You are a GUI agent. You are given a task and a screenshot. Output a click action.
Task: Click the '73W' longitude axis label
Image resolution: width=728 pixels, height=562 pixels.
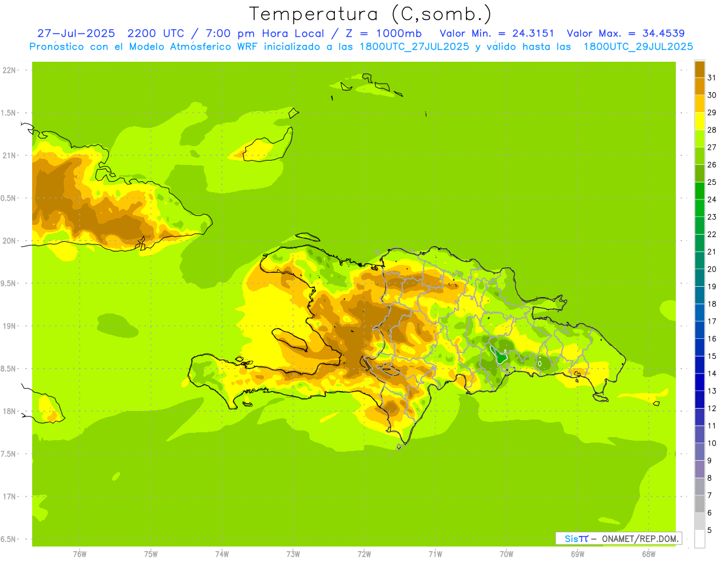click(293, 554)
